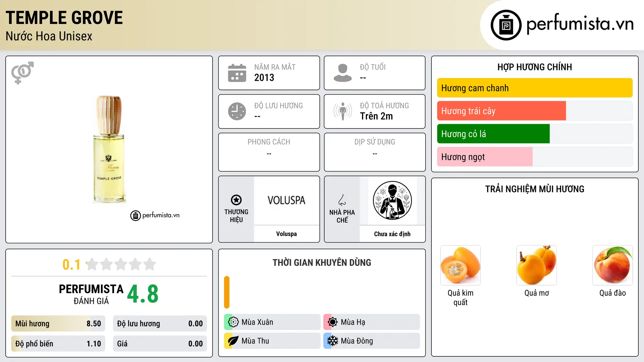Click the Hương cam chanh accord bar

point(535,88)
